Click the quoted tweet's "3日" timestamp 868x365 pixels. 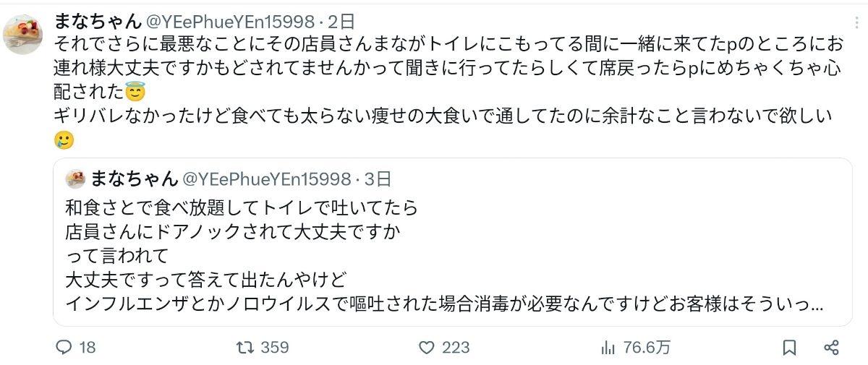click(x=377, y=178)
